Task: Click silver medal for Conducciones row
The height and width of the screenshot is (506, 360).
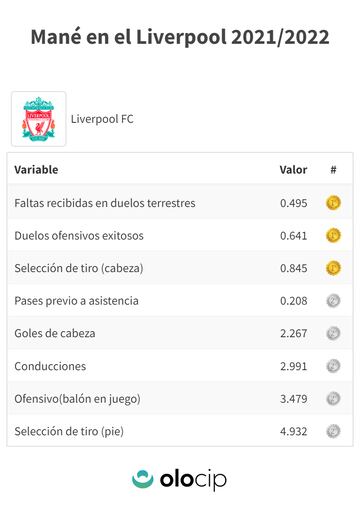Action: [333, 366]
